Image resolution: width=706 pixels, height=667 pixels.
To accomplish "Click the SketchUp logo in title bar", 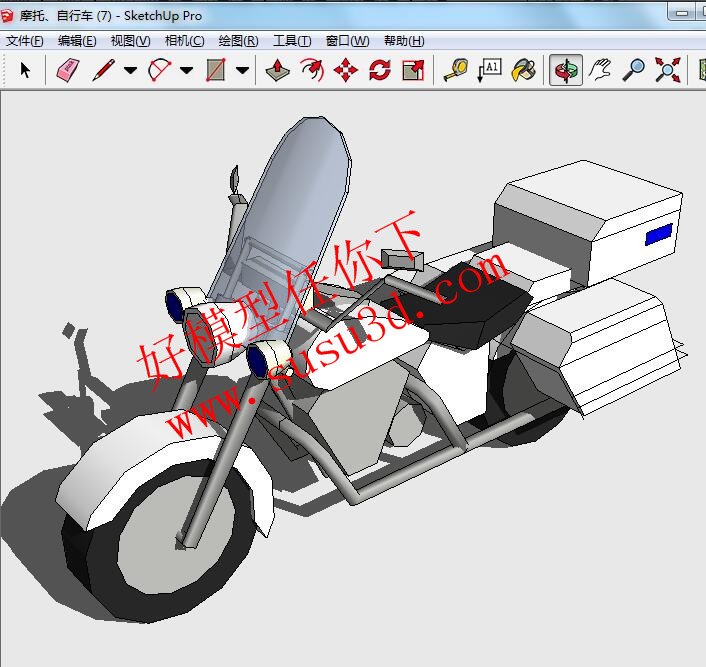I will [x=7, y=17].
